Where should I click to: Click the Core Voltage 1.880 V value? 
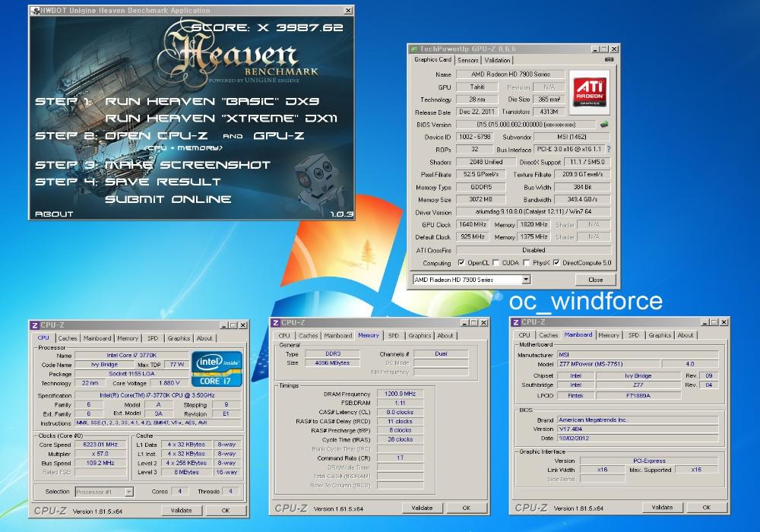(169, 383)
